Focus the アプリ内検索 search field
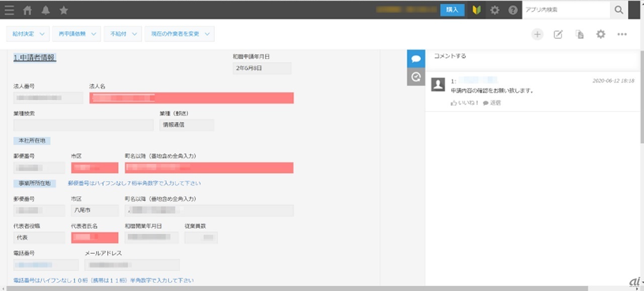The image size is (644, 291). click(x=566, y=10)
